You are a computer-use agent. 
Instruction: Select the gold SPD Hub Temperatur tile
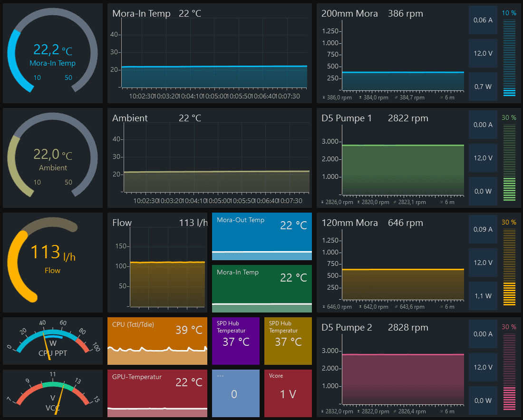pyautogui.click(x=288, y=341)
